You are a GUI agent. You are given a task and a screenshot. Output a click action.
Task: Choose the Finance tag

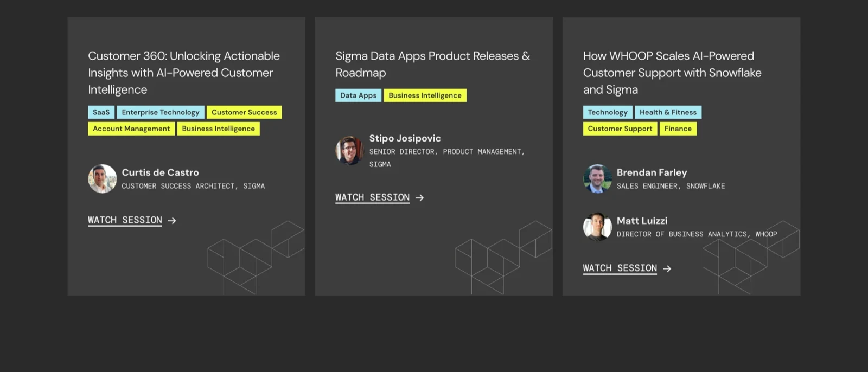point(678,129)
